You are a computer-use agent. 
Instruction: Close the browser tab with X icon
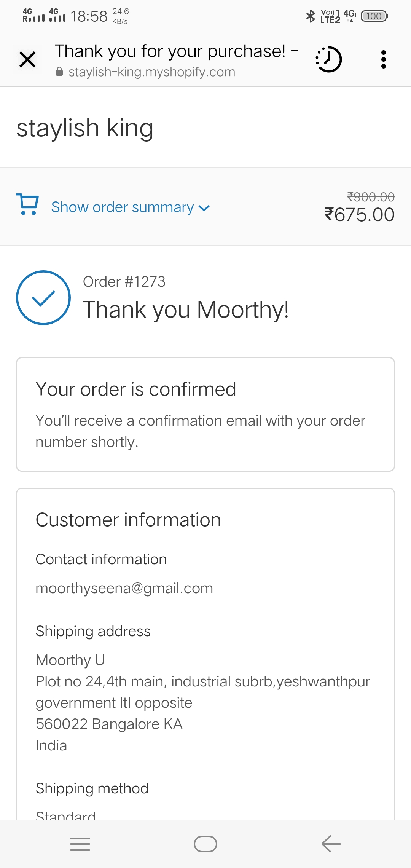pyautogui.click(x=27, y=60)
